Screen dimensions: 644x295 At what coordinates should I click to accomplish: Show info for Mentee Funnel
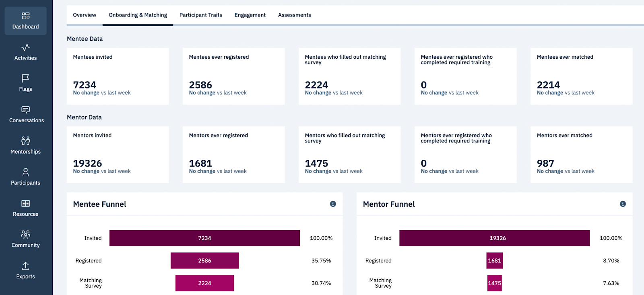coord(333,204)
